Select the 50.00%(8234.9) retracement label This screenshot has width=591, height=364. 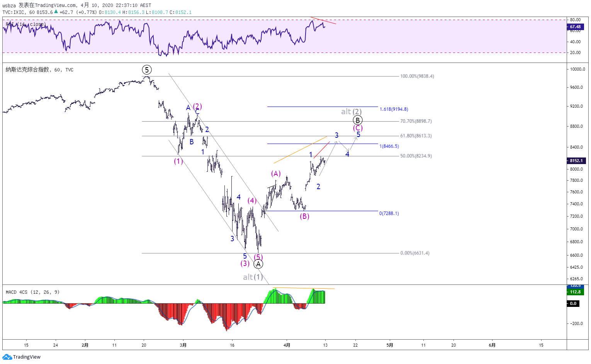click(416, 156)
